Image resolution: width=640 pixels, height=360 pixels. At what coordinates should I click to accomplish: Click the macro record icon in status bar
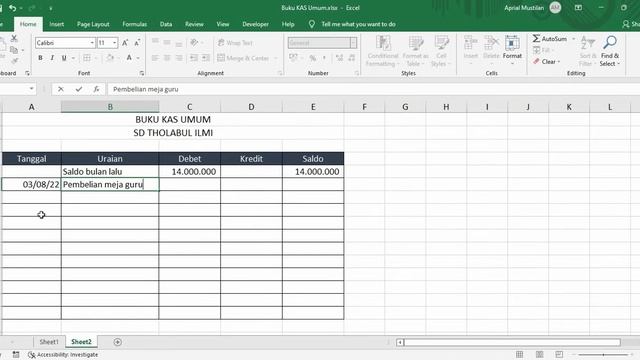pyautogui.click(x=16, y=355)
